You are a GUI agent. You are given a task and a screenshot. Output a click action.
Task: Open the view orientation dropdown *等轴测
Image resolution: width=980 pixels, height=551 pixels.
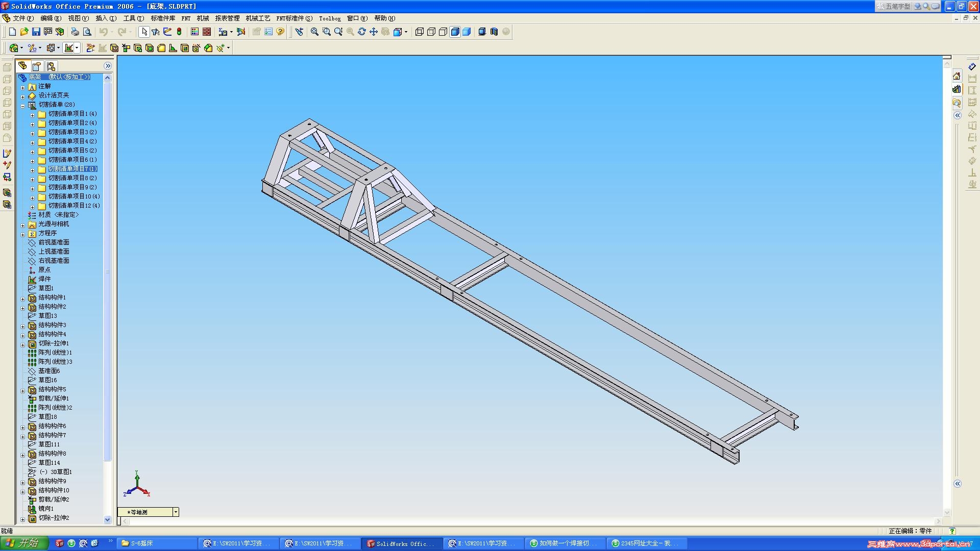[x=176, y=512]
